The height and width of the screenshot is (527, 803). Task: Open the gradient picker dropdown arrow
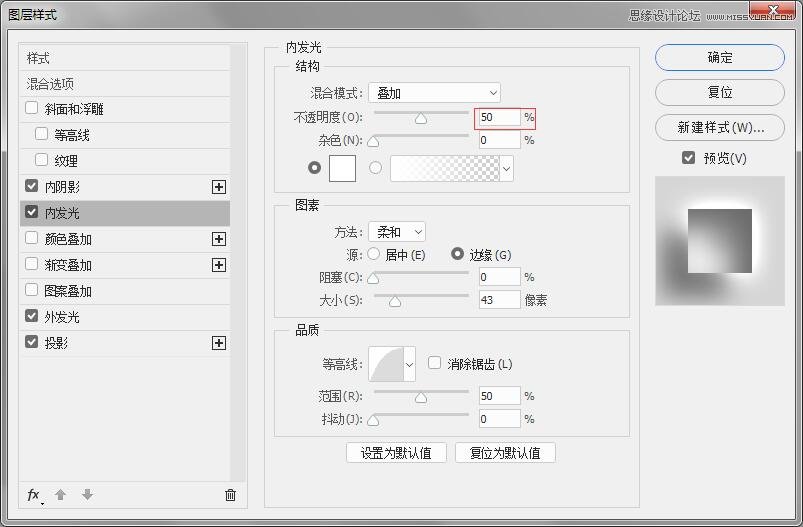[506, 168]
